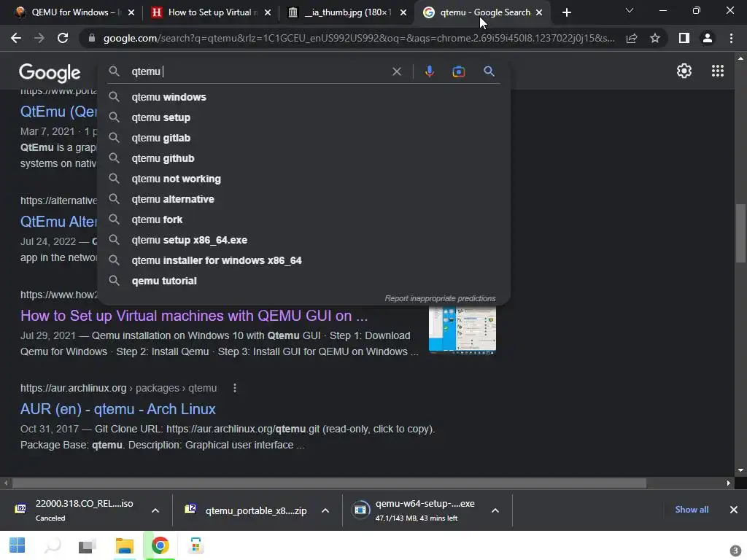Expand options for qemu-w64-setup exe download
The height and width of the screenshot is (560, 747).
pos(495,510)
